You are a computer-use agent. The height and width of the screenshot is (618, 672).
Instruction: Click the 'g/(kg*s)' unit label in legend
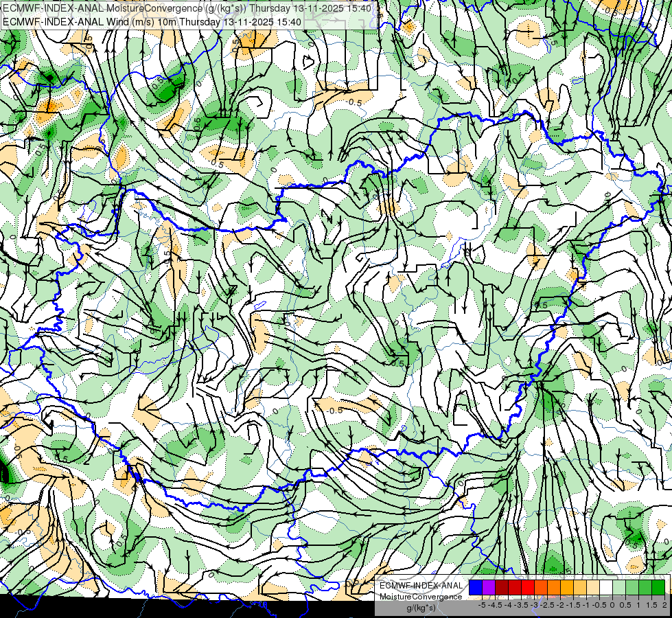421,608
